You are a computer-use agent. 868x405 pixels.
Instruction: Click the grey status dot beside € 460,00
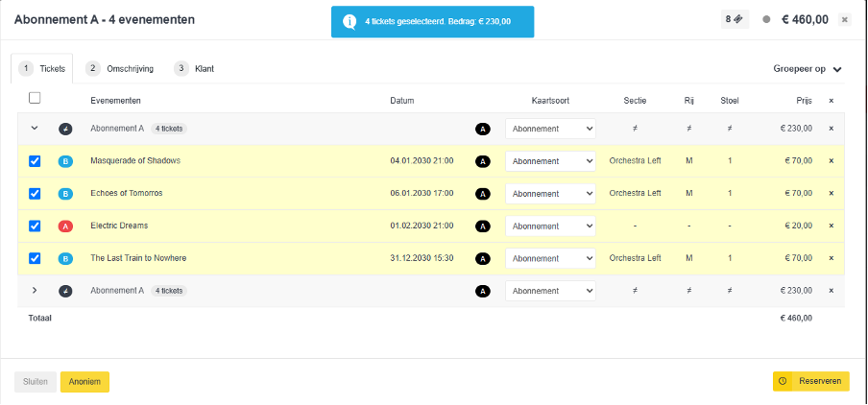766,20
